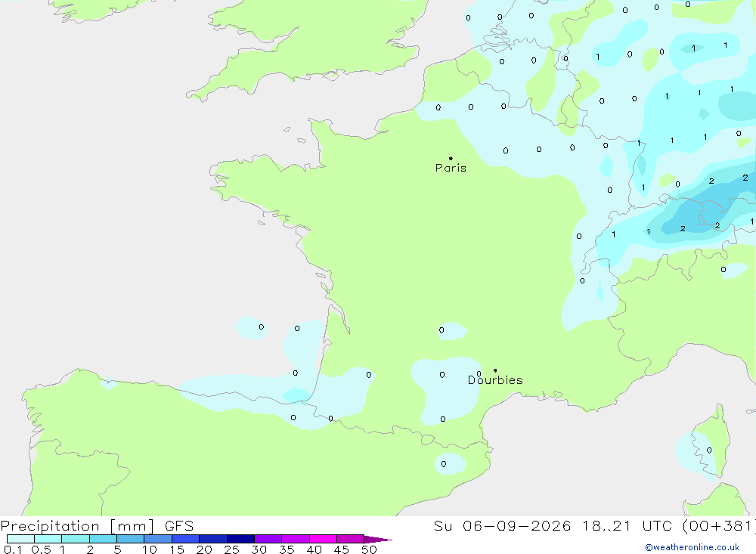Click the GFS model name label
Image resolution: width=756 pixels, height=554 pixels.
(x=179, y=526)
